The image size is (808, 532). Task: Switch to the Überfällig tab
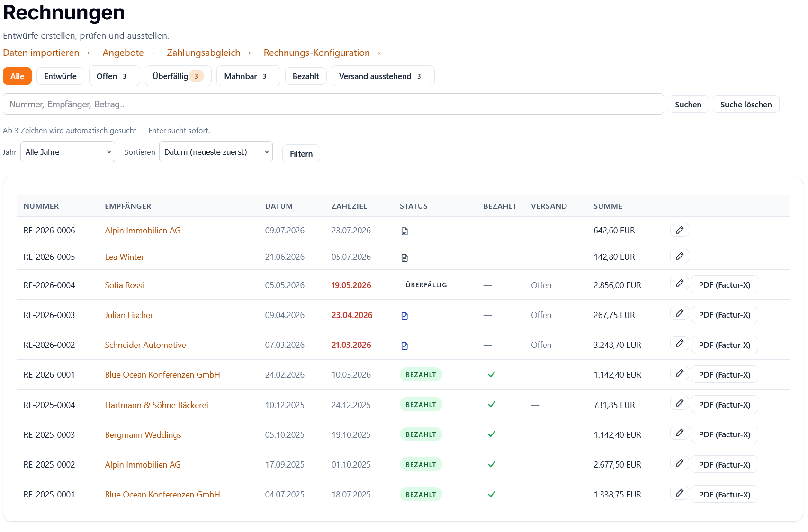click(178, 76)
